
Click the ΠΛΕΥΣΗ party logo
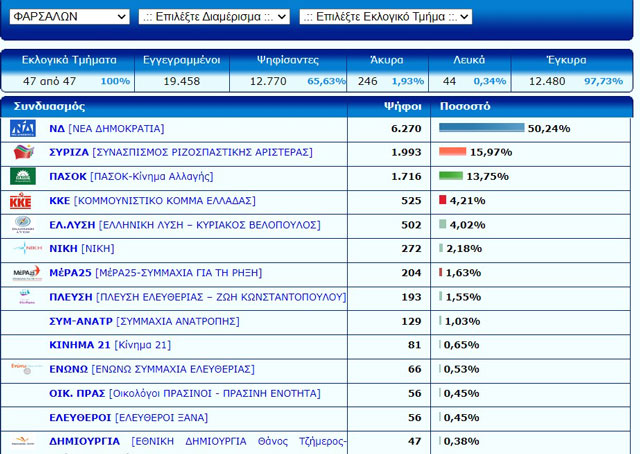tap(24, 297)
